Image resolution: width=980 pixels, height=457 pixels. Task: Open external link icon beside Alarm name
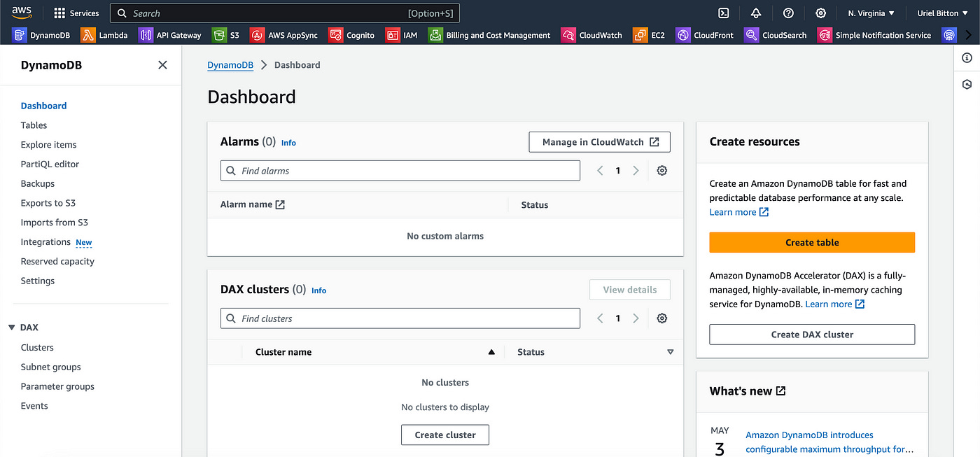pos(280,205)
